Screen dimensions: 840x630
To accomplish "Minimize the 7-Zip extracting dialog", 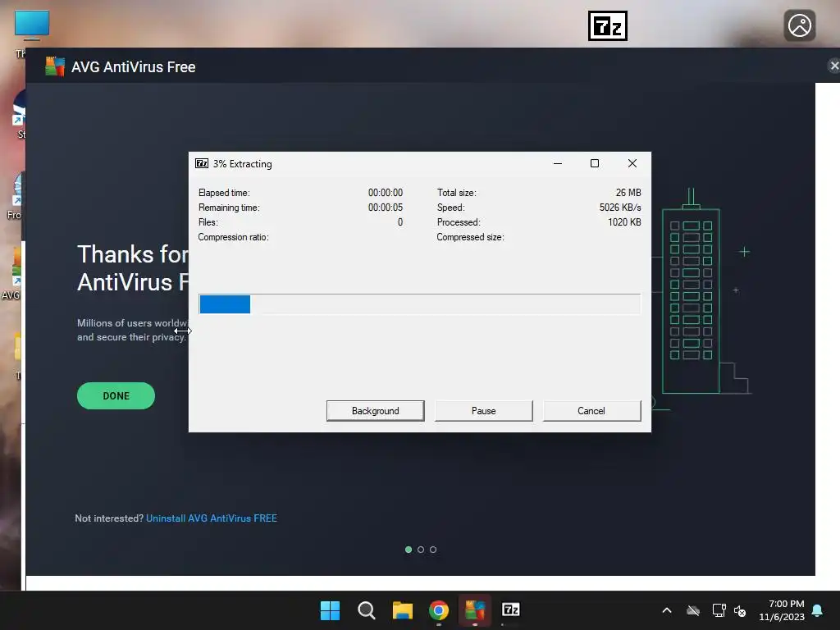I will click(x=558, y=163).
